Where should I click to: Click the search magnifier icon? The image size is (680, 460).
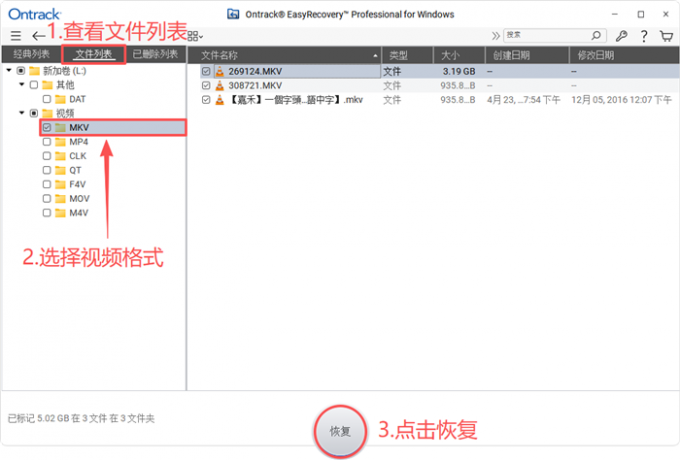point(596,35)
